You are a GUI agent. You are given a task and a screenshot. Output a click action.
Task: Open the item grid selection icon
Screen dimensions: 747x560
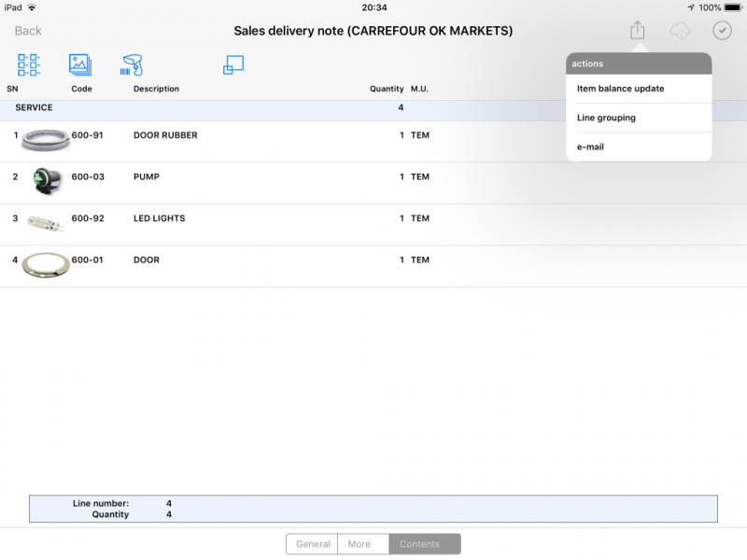coord(29,64)
